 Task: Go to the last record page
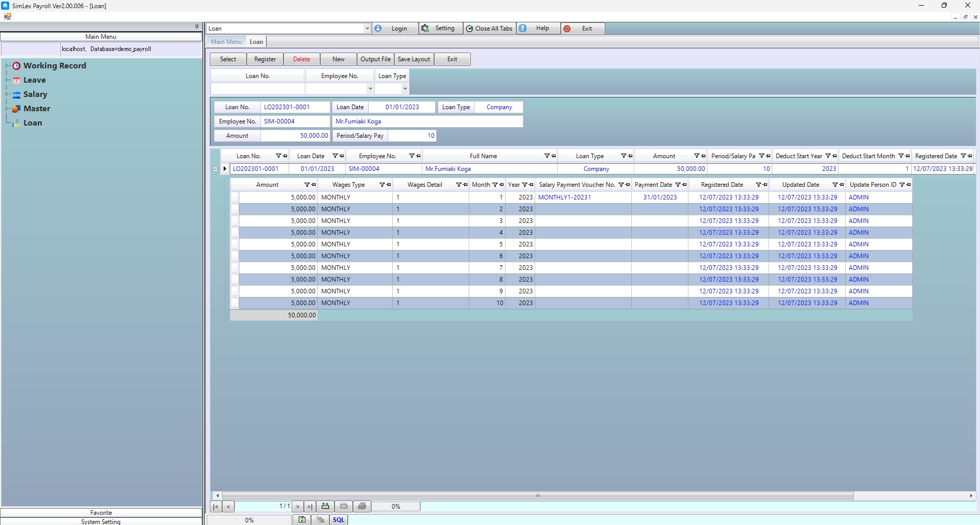tap(309, 507)
